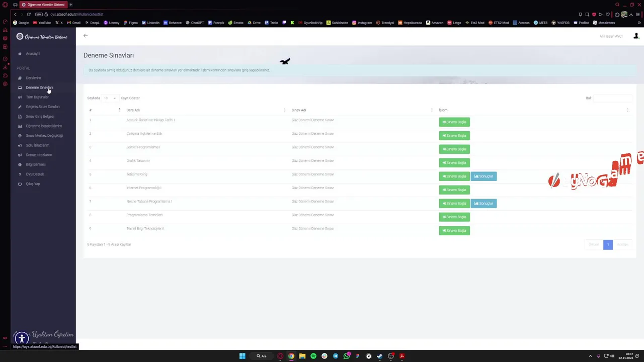Click the taskbar Ara search box
This screenshot has width=644, height=362.
(262, 356)
